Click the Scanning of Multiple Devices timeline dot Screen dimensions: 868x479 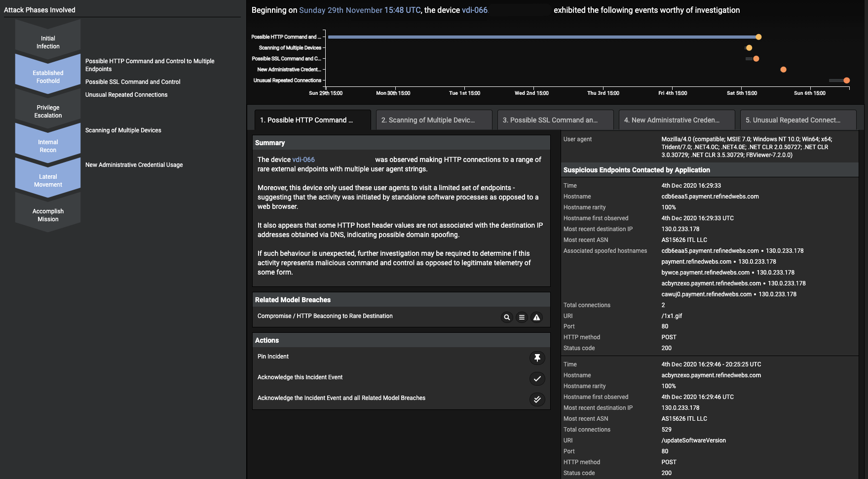click(x=749, y=48)
